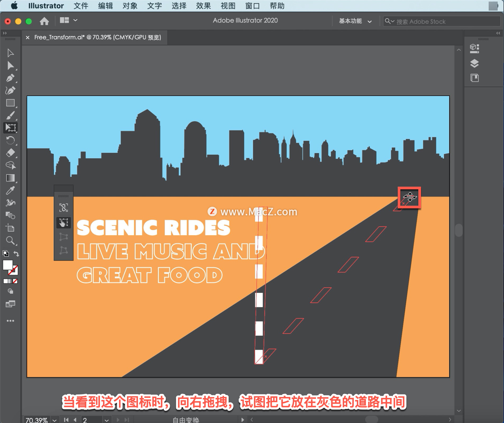Open the 视图 menu
Image resolution: width=504 pixels, height=423 pixels.
pos(228,6)
